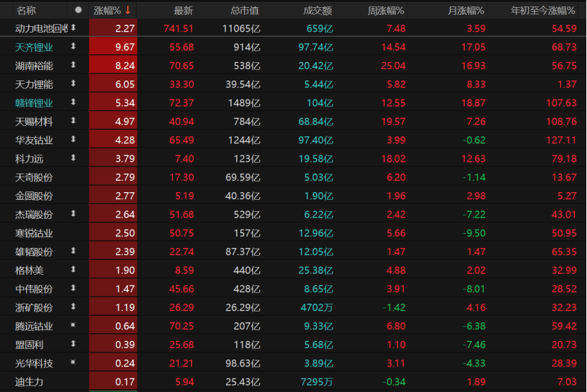Click the marker icon beside 湖南裕能
Screen dimensions: 587x392
(72, 65)
